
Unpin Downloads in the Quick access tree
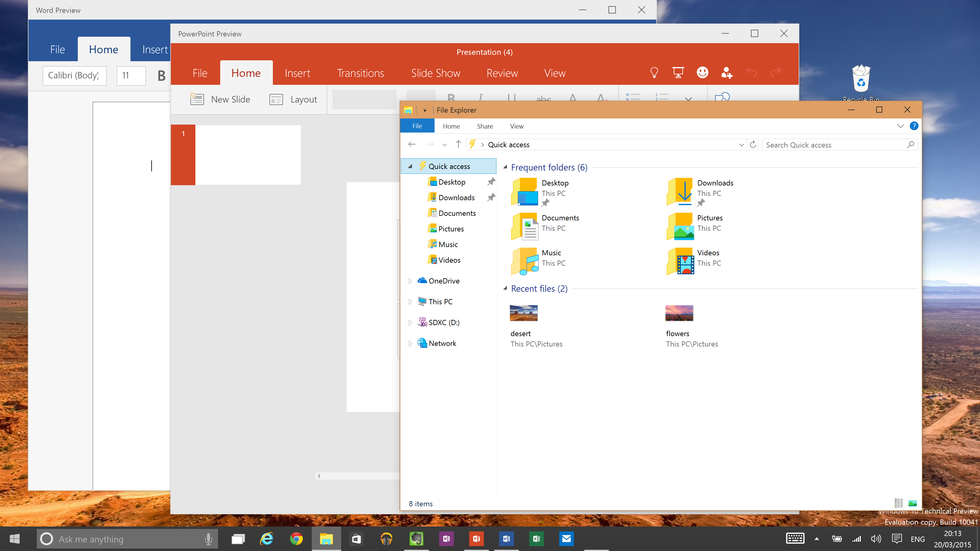point(491,197)
